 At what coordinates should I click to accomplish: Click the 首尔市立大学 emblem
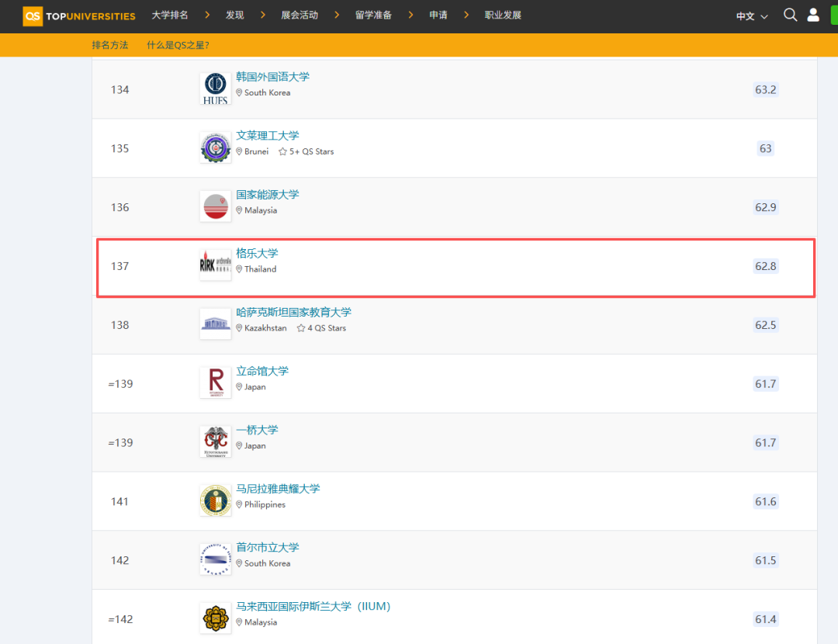215,559
